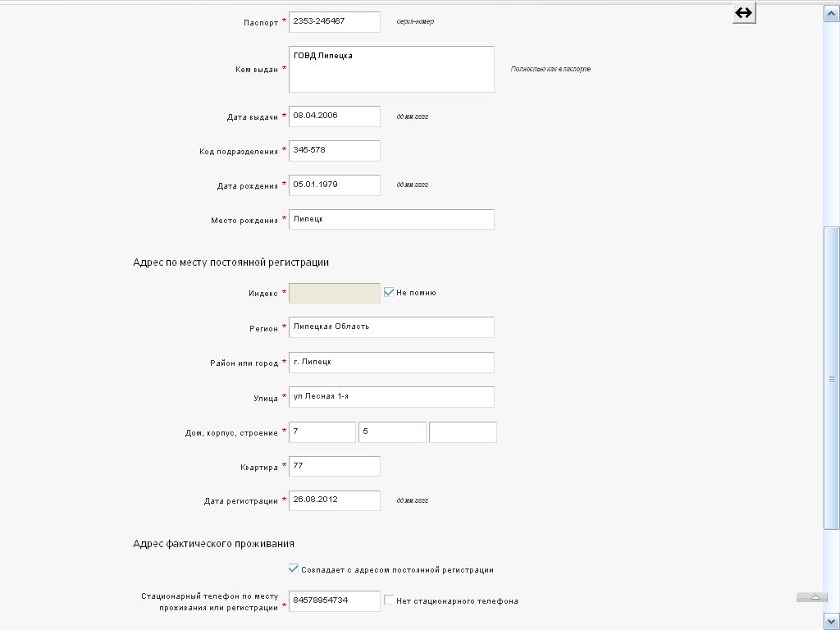Enable "Нет стационарного телефона" checkbox

click(x=389, y=600)
